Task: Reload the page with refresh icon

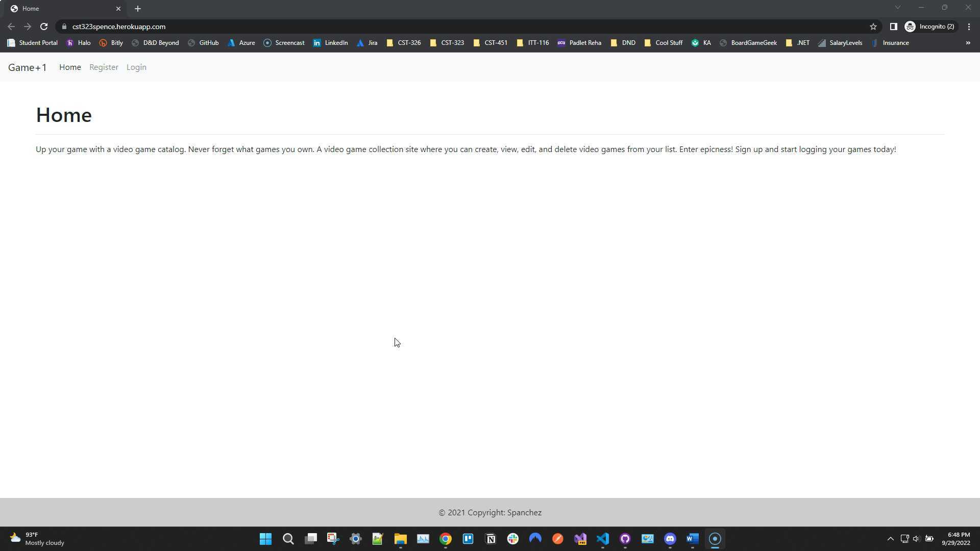Action: pos(44,27)
